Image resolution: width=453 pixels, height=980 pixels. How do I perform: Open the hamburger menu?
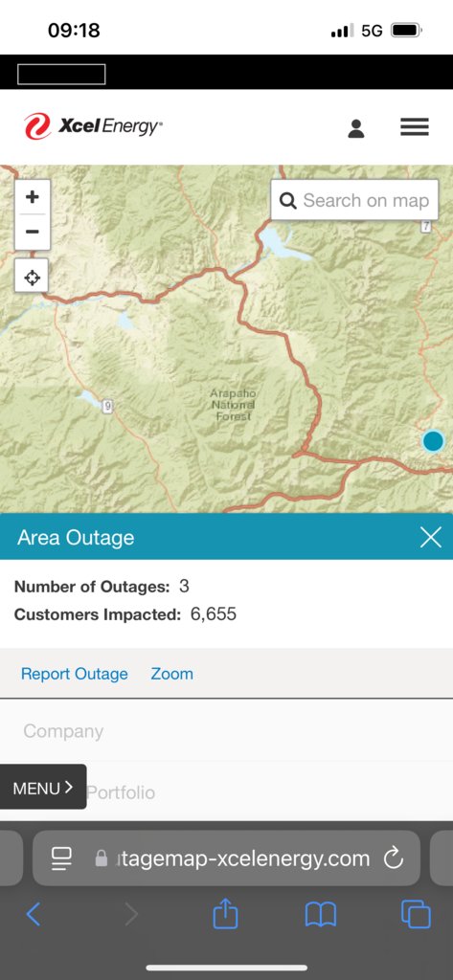click(414, 127)
